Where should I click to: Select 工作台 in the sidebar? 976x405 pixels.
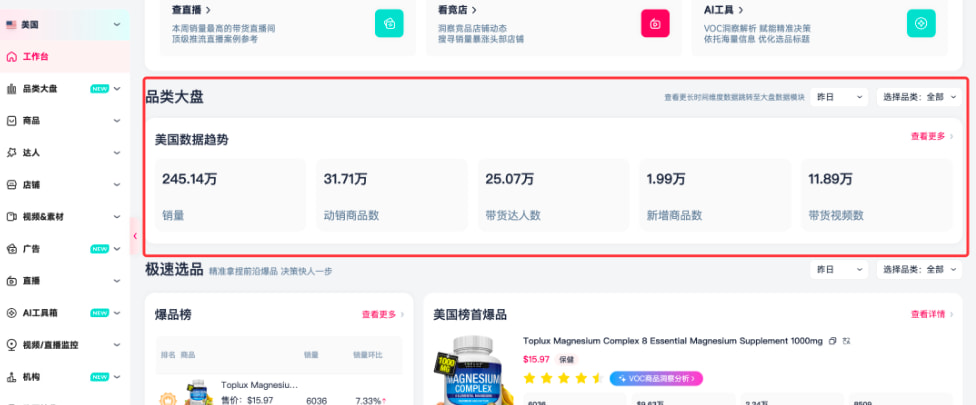point(35,57)
